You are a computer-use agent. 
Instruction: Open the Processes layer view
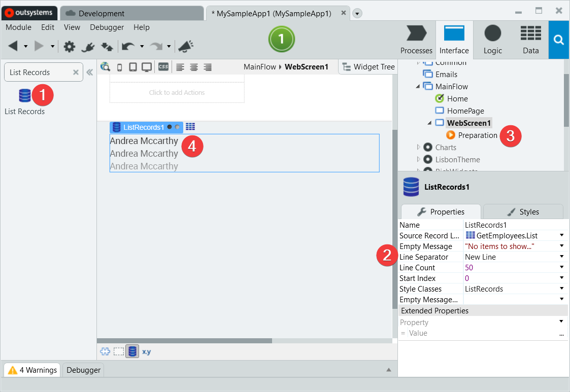coord(416,40)
